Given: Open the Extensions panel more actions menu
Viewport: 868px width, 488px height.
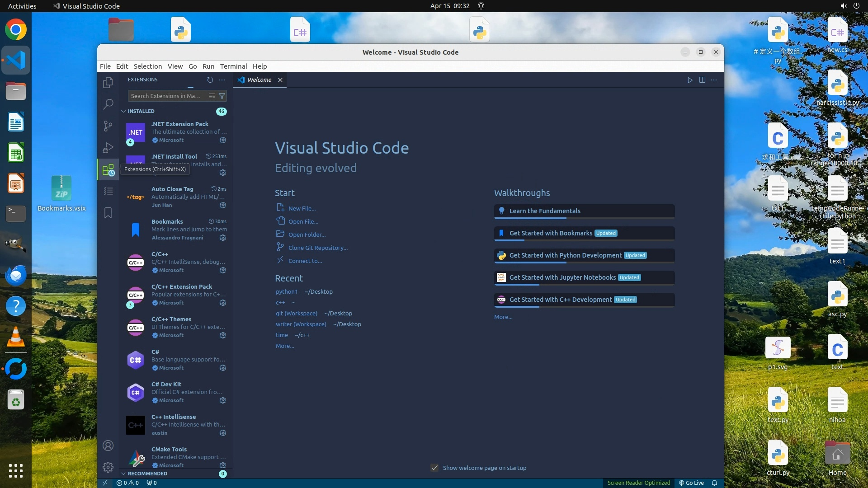Looking at the screenshot, I should (x=222, y=80).
